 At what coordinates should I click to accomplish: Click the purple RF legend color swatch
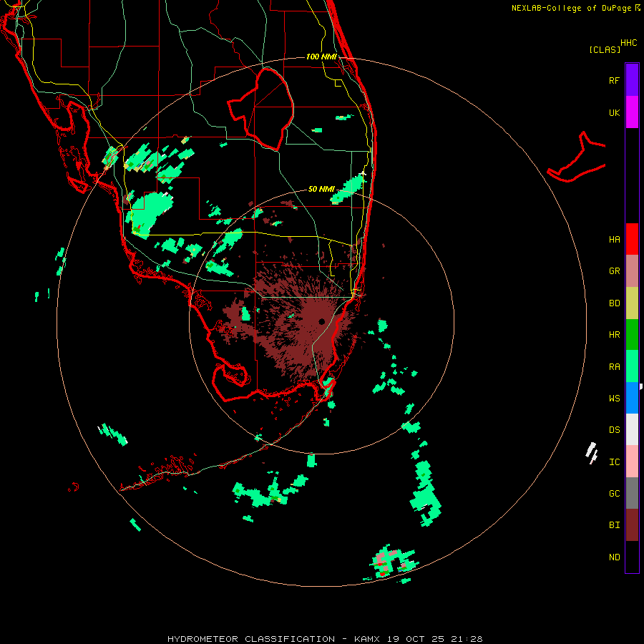click(632, 80)
